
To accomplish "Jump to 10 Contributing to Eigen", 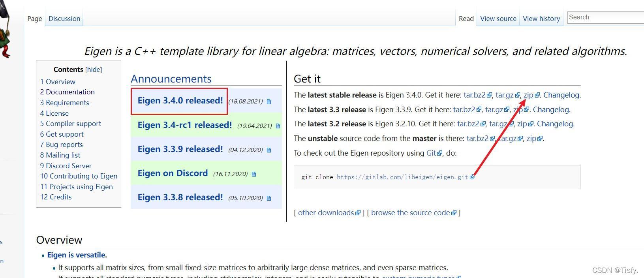I will point(79,176).
